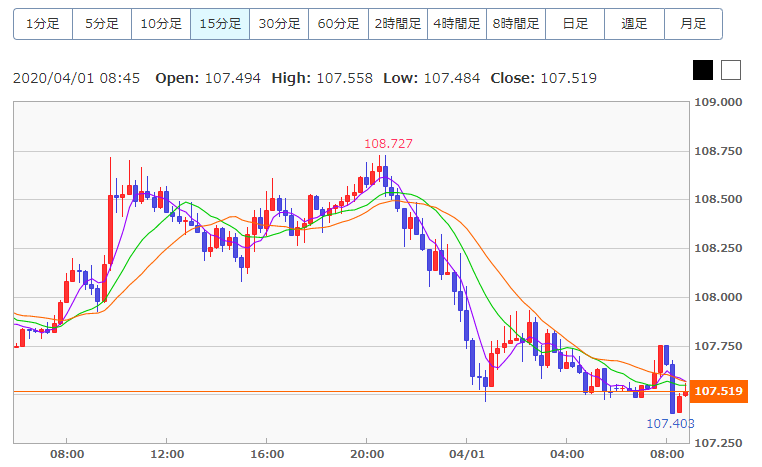Image resolution: width=762 pixels, height=467 pixels.
Task: Click the 108.727 high price label
Action: coord(388,143)
